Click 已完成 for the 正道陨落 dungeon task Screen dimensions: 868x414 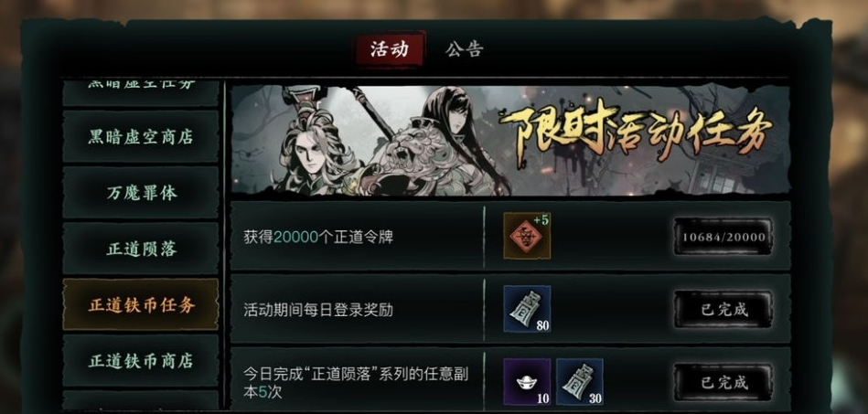coord(723,382)
